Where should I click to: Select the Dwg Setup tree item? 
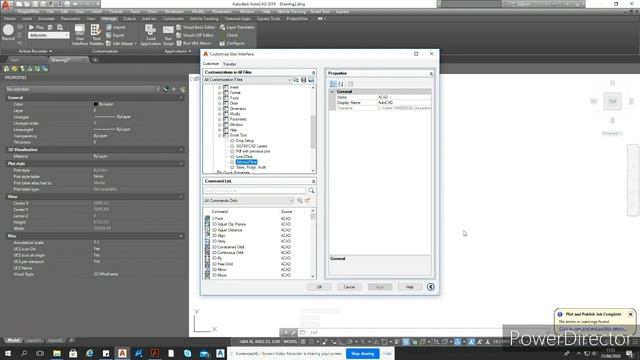[x=244, y=141]
